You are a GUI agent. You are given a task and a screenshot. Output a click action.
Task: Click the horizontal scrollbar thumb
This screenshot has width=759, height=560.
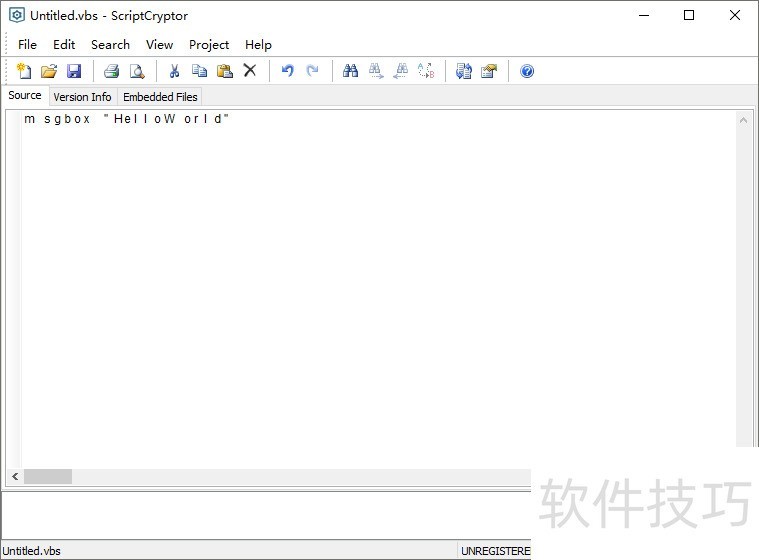click(48, 476)
